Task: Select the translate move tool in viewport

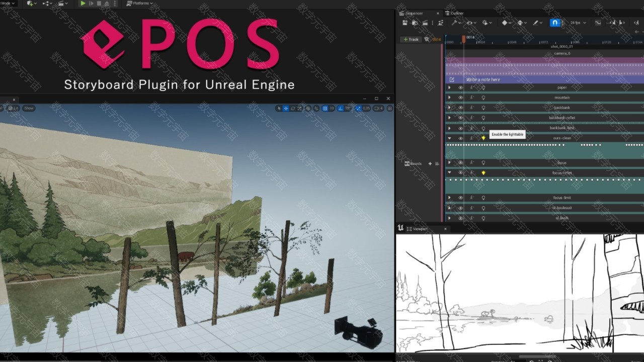Action: [286, 108]
